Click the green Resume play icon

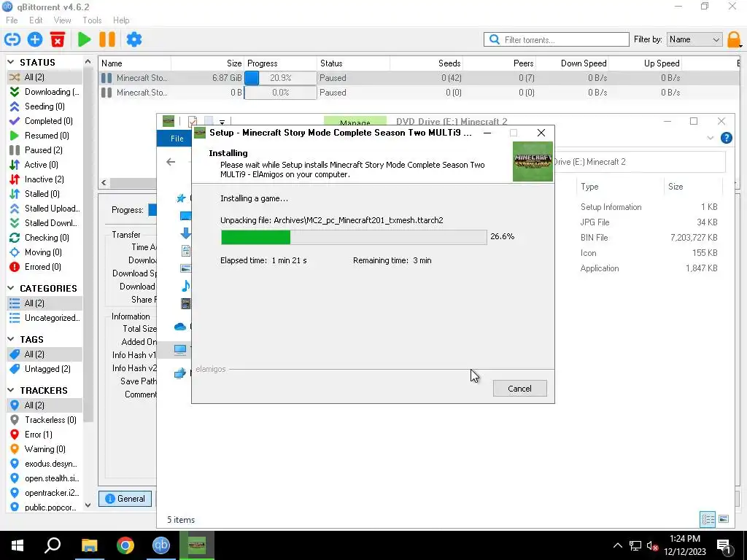(x=85, y=39)
